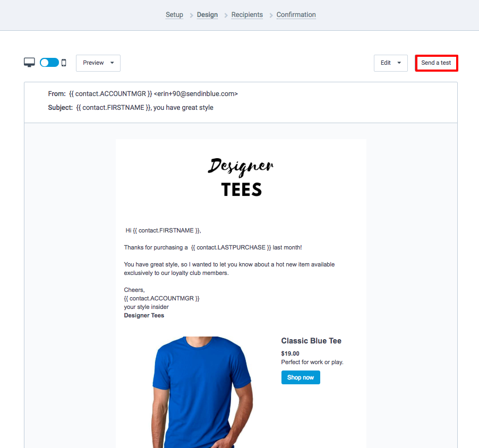Screen dimensions: 479x448
Task: Go to the Setup step
Action: (174, 15)
